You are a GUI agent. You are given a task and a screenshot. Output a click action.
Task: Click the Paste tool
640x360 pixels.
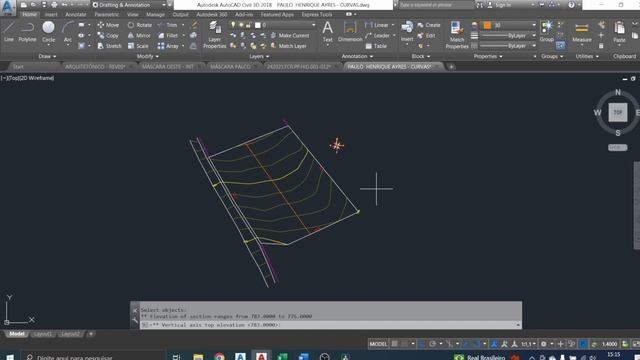point(619,33)
